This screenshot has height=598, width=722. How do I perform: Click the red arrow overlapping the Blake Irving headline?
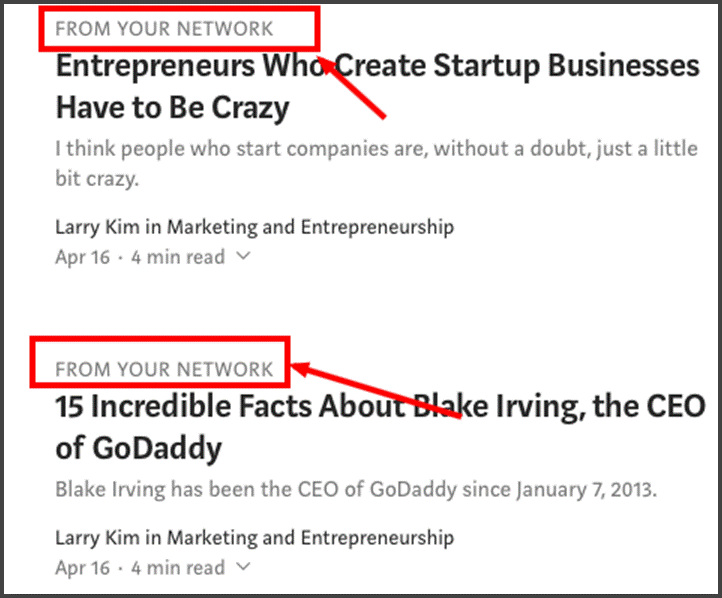380,394
